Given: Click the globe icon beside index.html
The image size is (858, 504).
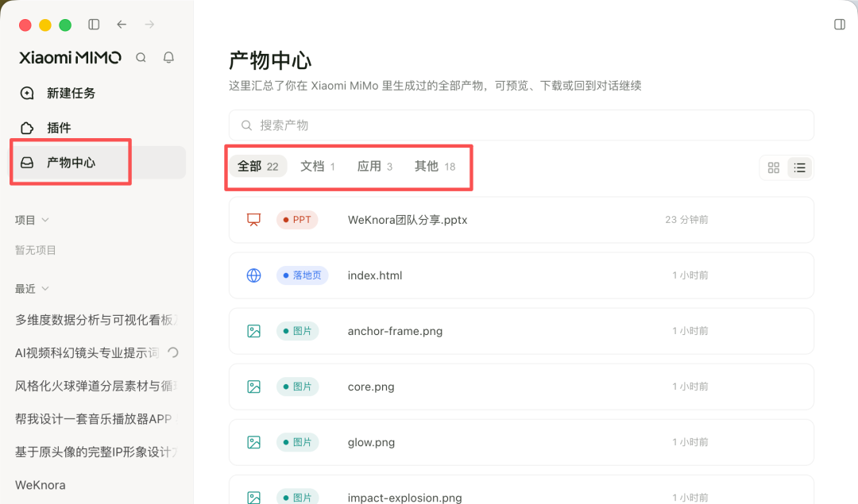Looking at the screenshot, I should [x=253, y=275].
